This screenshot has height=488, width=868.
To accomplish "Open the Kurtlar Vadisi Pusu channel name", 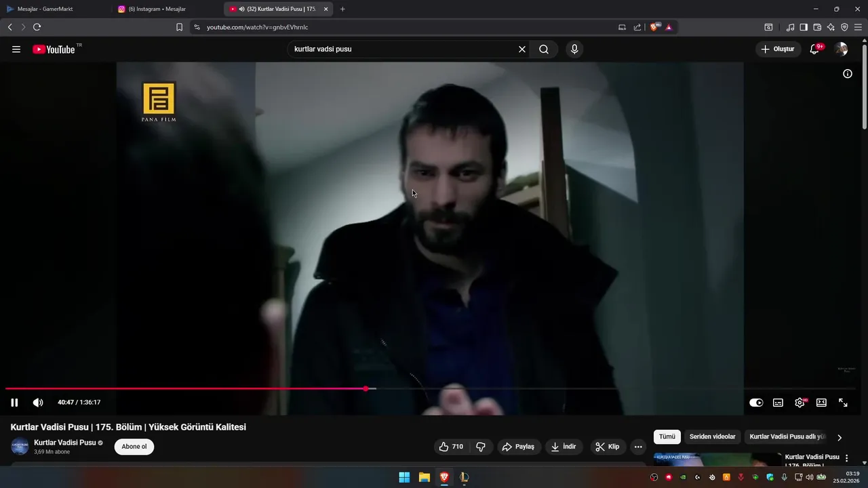I will coord(65,443).
